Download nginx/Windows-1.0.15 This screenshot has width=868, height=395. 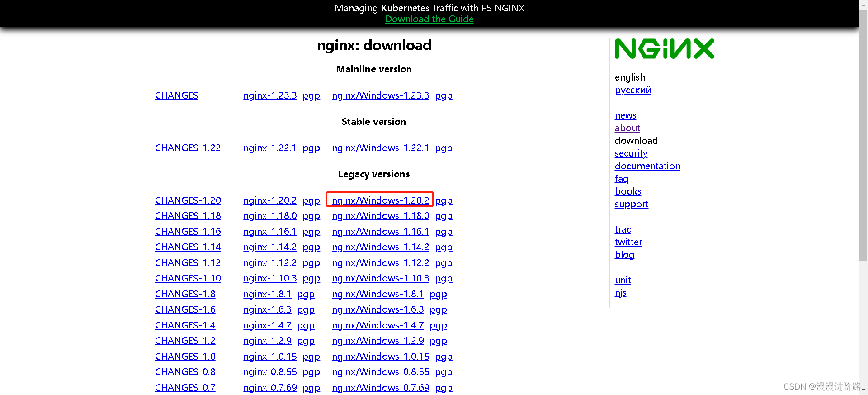[x=380, y=357]
